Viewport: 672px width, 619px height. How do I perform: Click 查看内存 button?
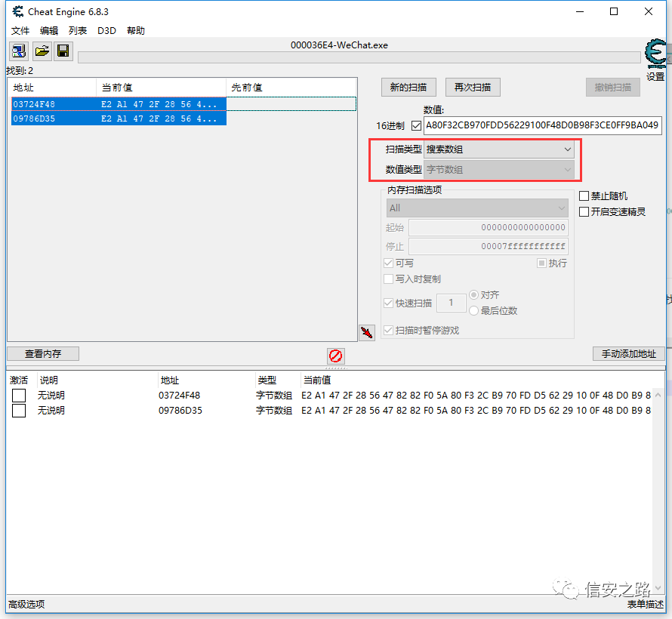pyautogui.click(x=43, y=354)
